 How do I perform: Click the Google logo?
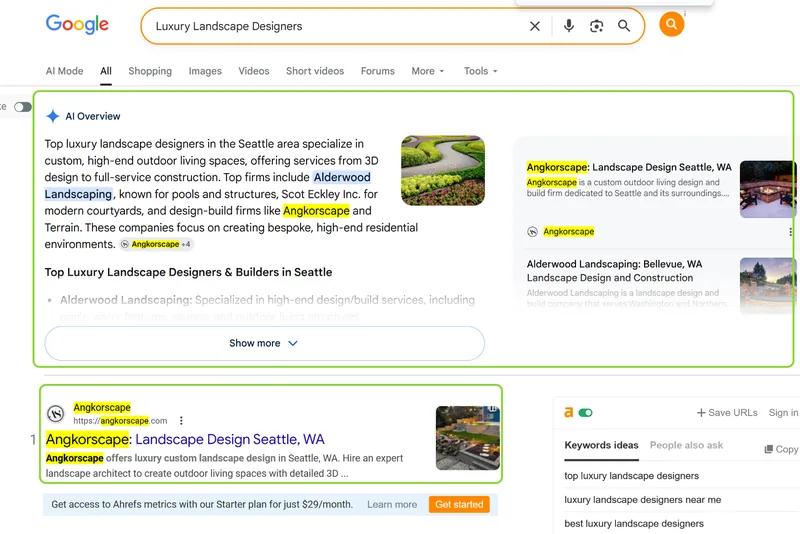77,24
